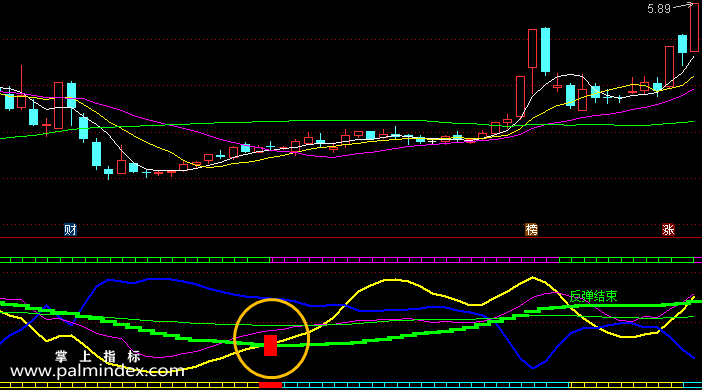Image resolution: width=702 pixels, height=390 pixels.
Task: Select the tallest cyan candlestick near the peak
Action: tap(545, 51)
